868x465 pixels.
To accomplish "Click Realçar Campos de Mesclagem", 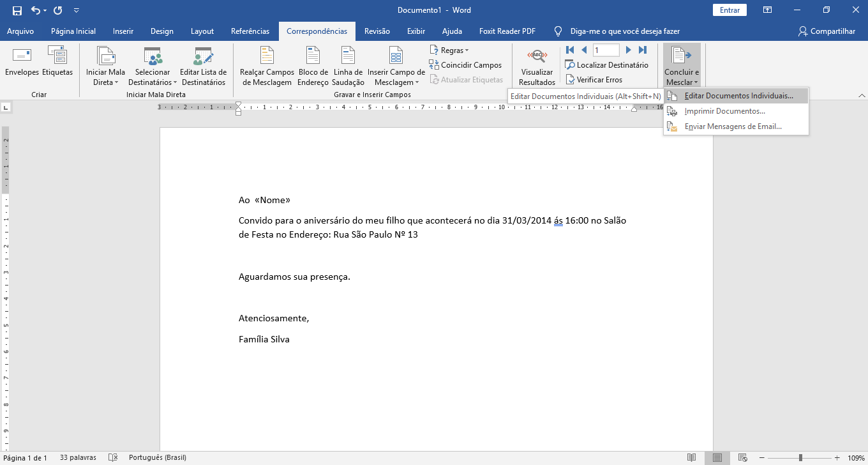I will point(267,66).
